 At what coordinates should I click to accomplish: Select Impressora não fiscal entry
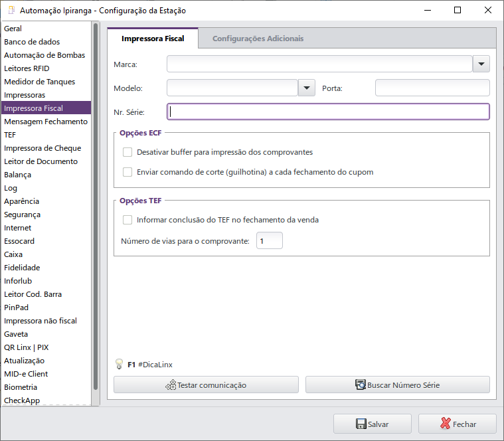[46, 321]
